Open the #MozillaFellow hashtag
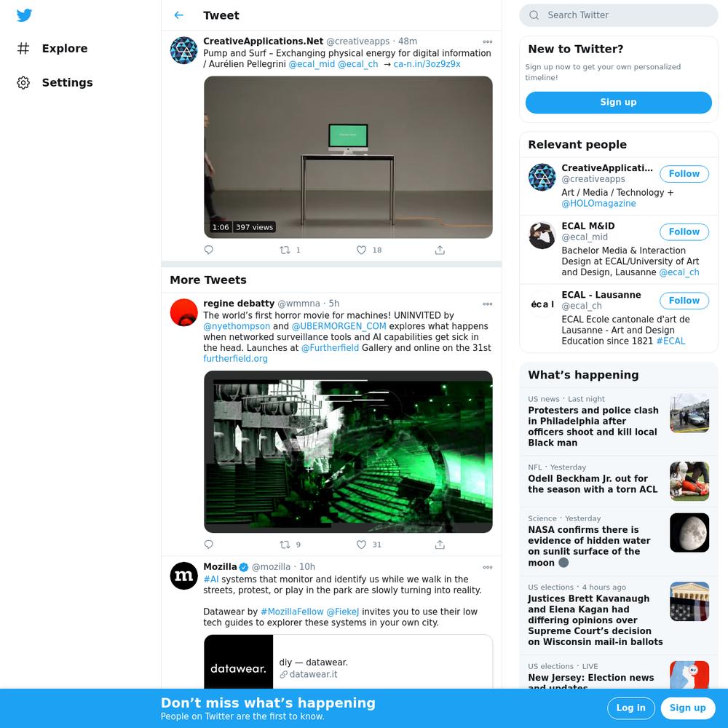 292,612
